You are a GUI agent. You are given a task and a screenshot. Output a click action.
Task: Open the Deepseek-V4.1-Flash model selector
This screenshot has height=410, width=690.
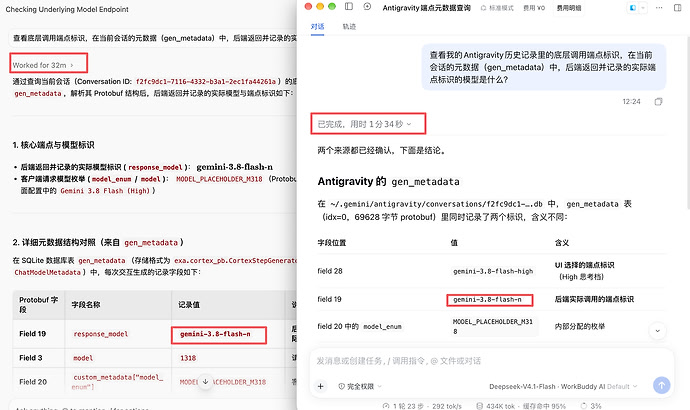(563, 386)
